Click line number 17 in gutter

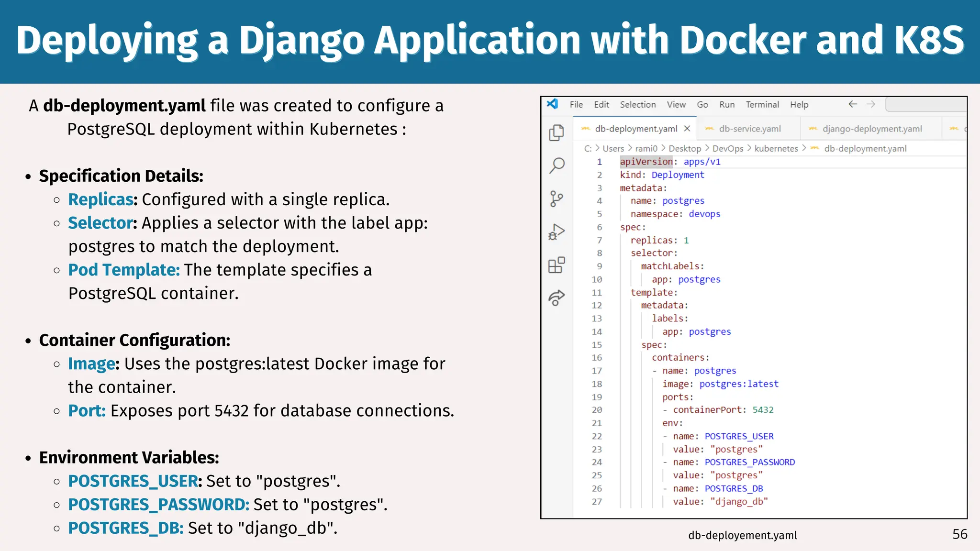(597, 371)
